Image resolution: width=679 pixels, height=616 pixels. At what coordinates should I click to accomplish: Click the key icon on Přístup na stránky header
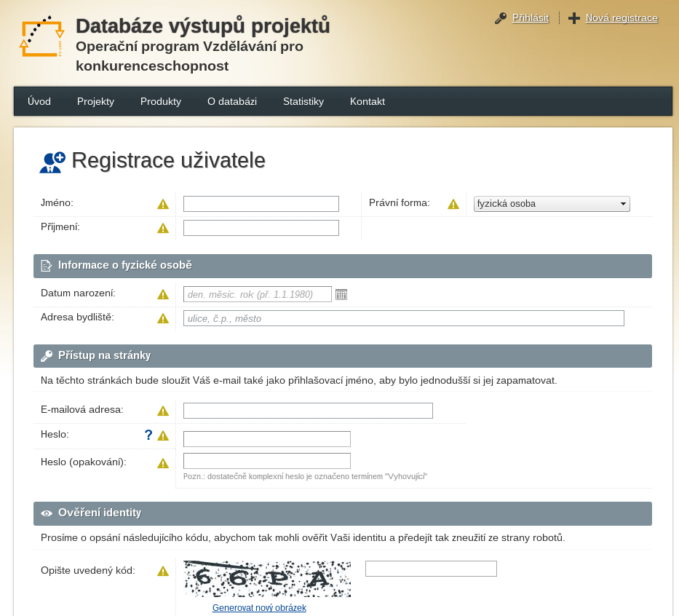(x=46, y=355)
